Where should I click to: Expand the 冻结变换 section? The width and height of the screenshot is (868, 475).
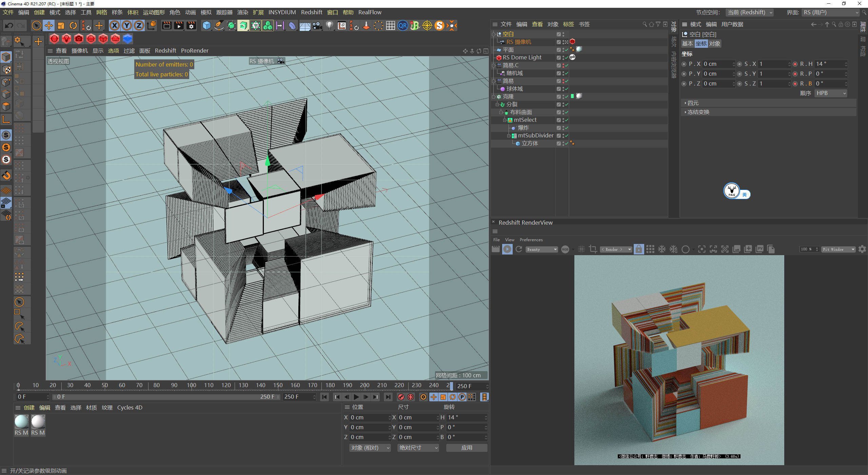698,112
